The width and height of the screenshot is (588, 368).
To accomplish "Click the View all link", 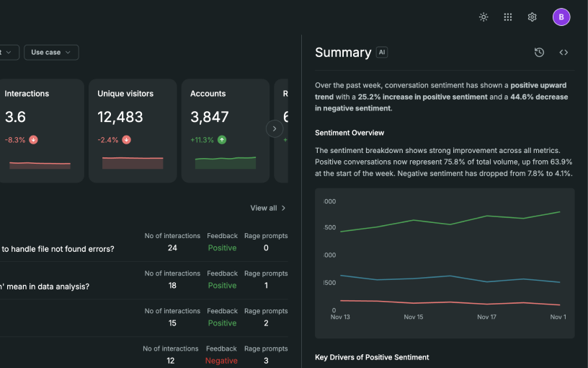I will point(268,208).
